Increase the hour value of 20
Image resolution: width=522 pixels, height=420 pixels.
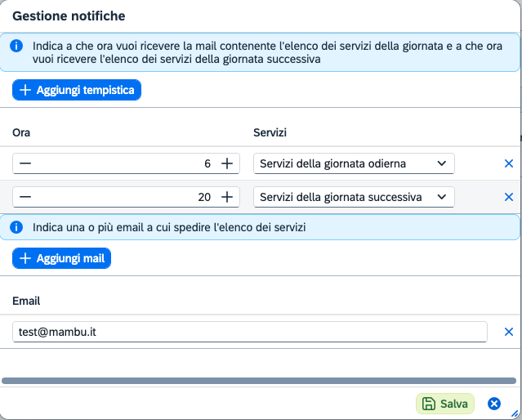pos(227,197)
